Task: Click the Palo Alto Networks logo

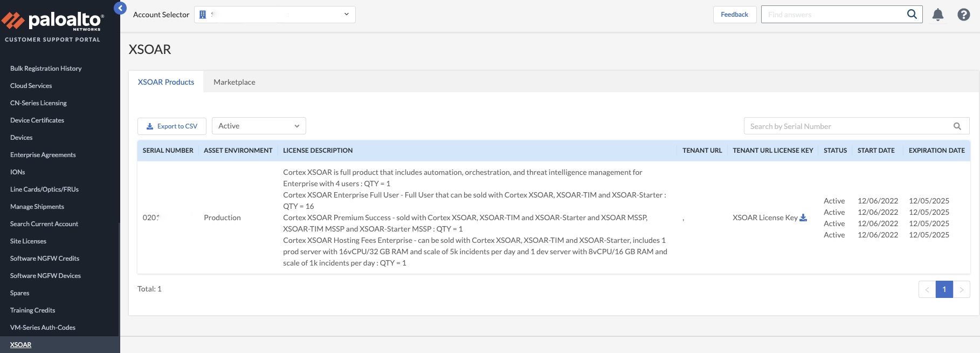Action: click(53, 22)
